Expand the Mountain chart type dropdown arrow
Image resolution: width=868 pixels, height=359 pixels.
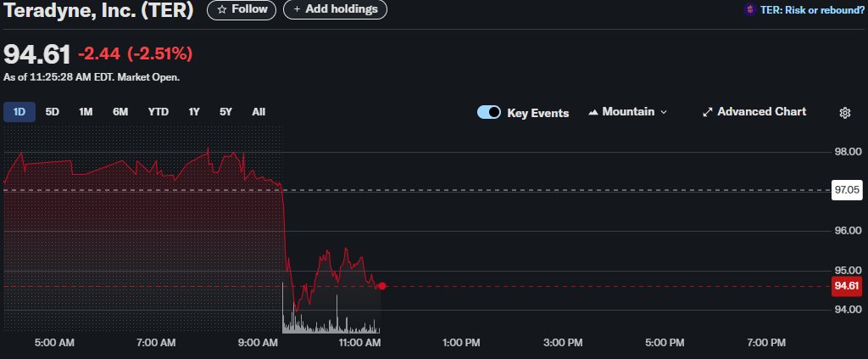pos(664,113)
